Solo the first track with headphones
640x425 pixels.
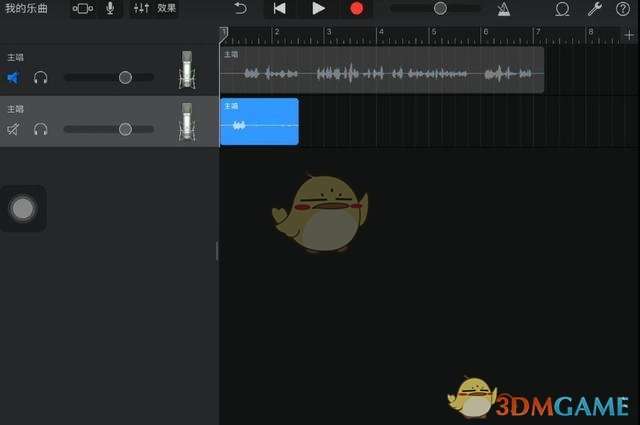click(x=41, y=77)
